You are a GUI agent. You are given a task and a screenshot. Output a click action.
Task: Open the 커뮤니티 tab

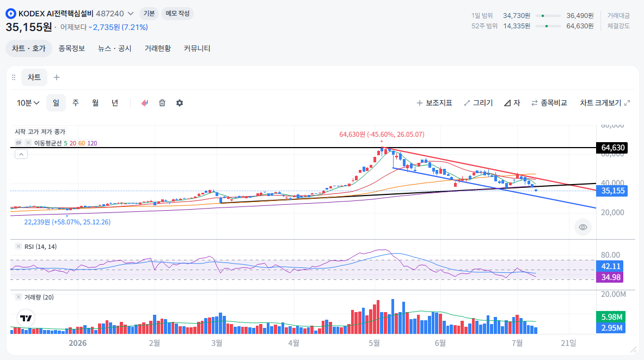coord(197,48)
